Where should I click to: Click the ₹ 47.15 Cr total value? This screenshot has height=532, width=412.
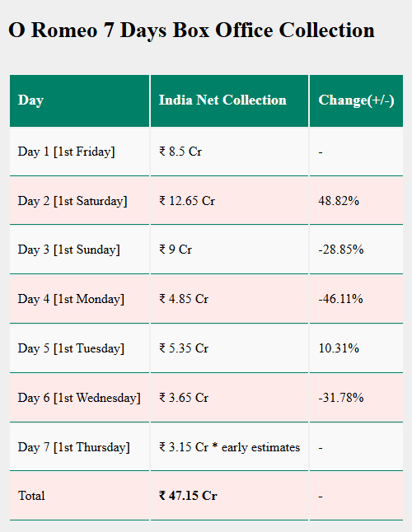[x=188, y=496]
